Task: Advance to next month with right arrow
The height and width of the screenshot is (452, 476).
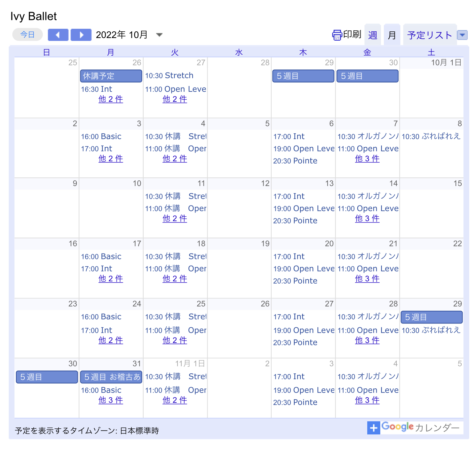Action: 81,35
